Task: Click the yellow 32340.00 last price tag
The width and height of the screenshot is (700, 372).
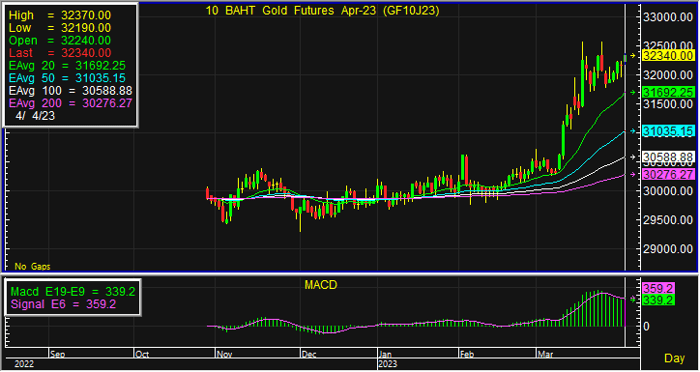Action: click(668, 56)
